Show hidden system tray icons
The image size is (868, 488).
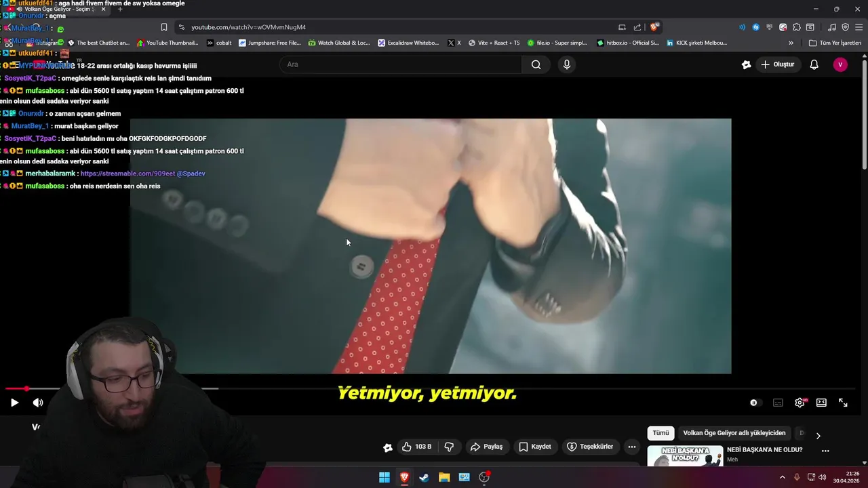pyautogui.click(x=782, y=477)
